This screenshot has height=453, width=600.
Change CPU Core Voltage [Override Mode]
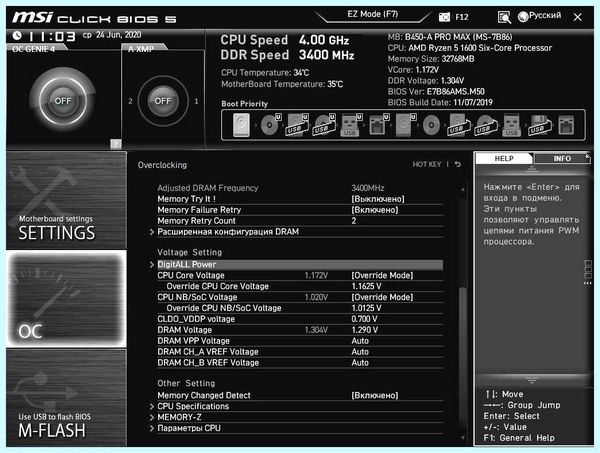coord(382,275)
